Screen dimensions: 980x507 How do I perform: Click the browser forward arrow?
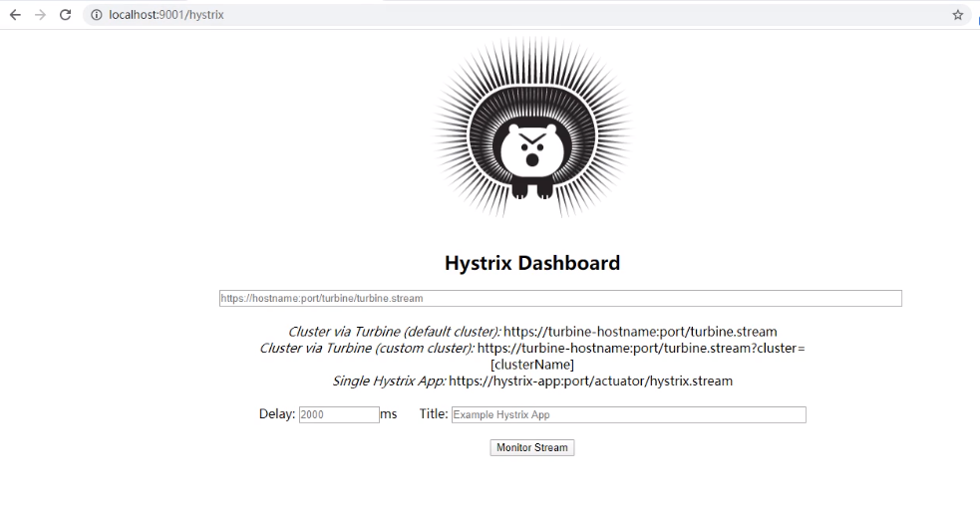pos(40,14)
